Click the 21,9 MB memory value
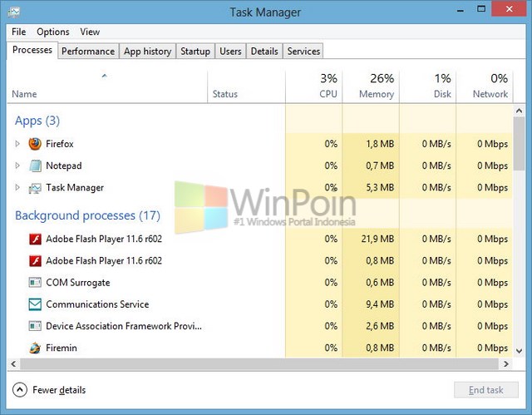The height and width of the screenshot is (415, 532). (377, 239)
